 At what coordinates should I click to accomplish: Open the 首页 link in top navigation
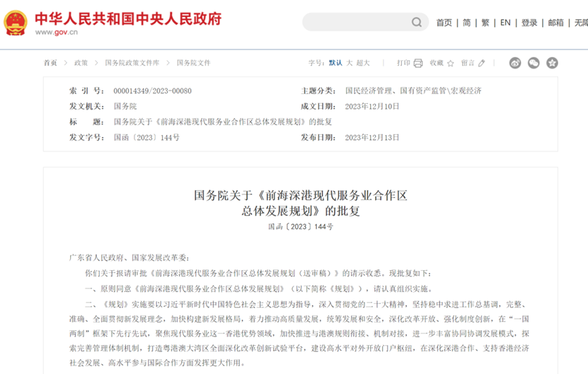444,23
